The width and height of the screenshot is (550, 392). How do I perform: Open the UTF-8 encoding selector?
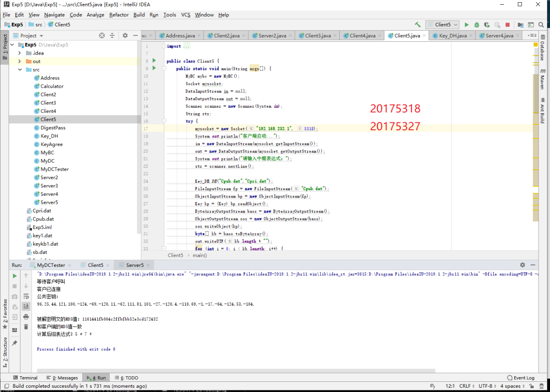tap(487, 386)
